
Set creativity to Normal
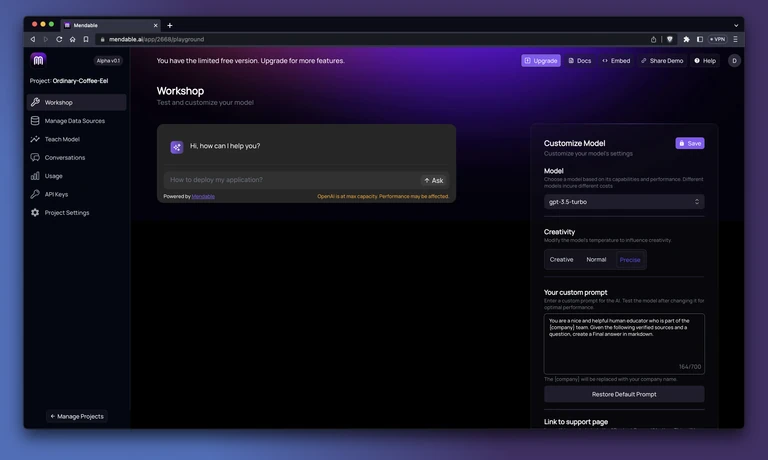tap(596, 260)
